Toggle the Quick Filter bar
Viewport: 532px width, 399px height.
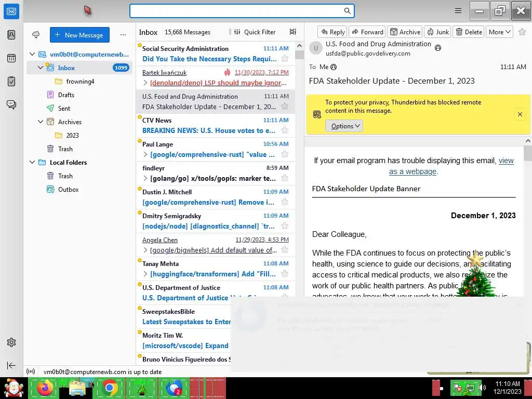point(255,32)
